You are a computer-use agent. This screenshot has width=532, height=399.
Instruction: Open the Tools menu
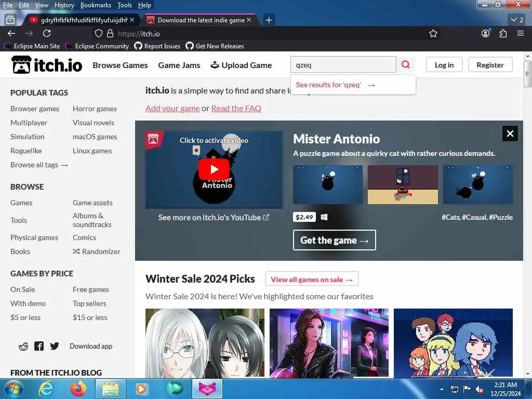click(125, 5)
